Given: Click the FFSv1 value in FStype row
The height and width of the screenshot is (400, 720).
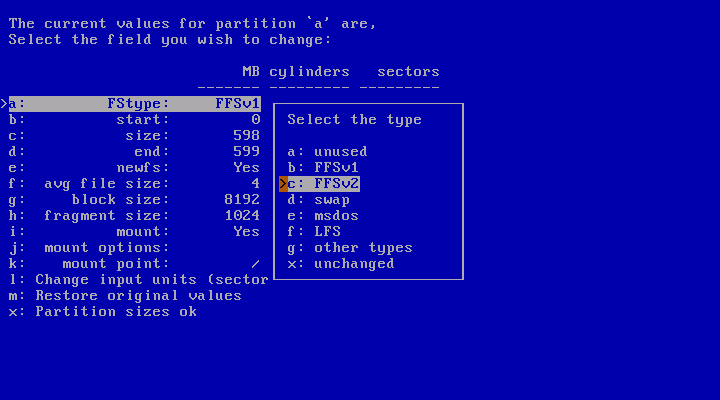Looking at the screenshot, I should pos(237,104).
